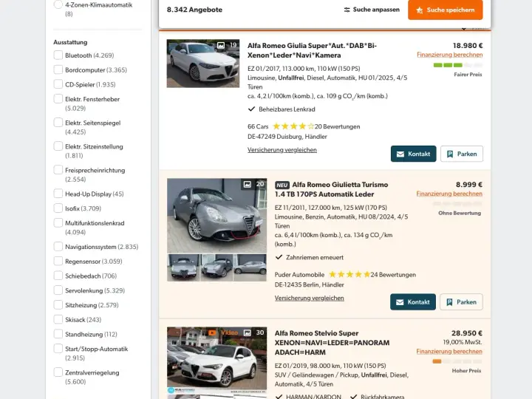
Task: Click image count icon on Giulietta photo
Action: (x=248, y=184)
